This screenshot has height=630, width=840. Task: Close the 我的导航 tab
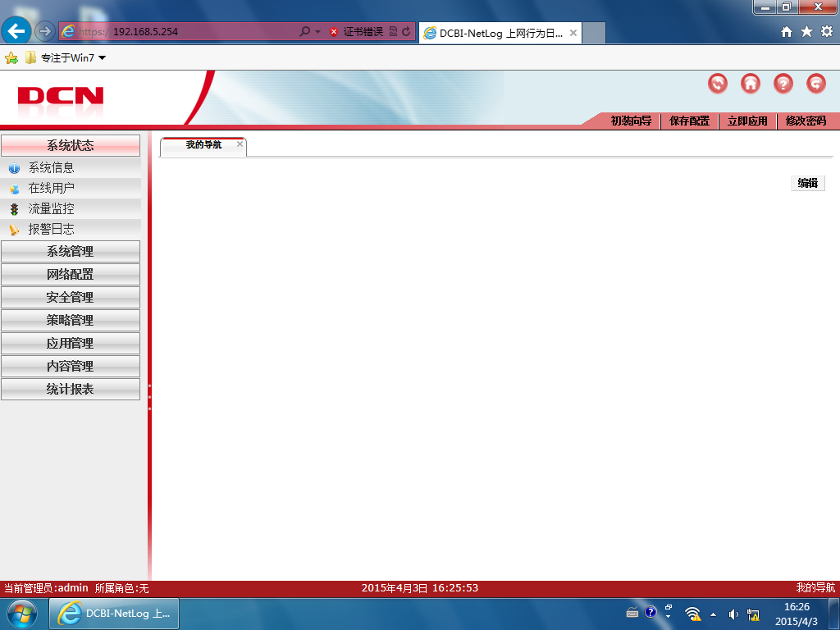coord(240,144)
